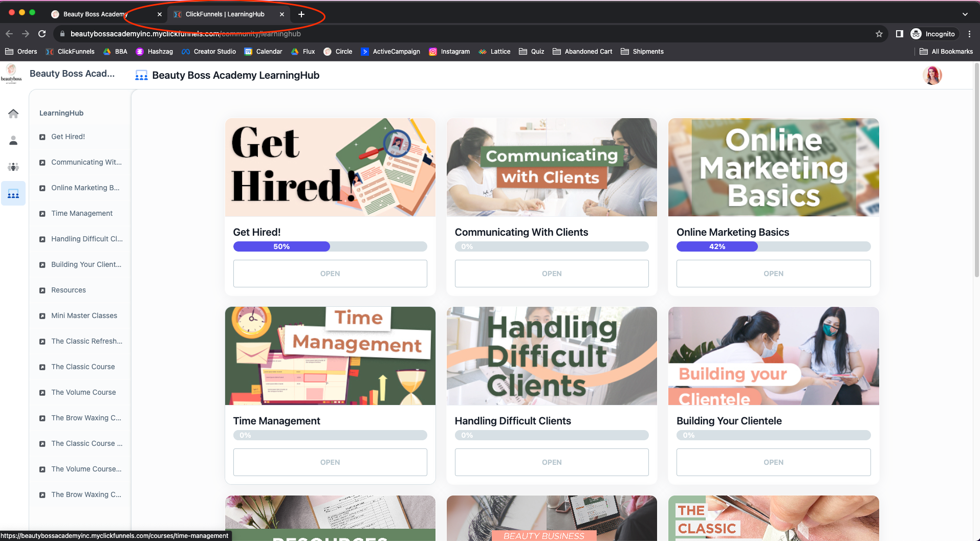Click the Get Hired! course thumbnail

pos(330,167)
